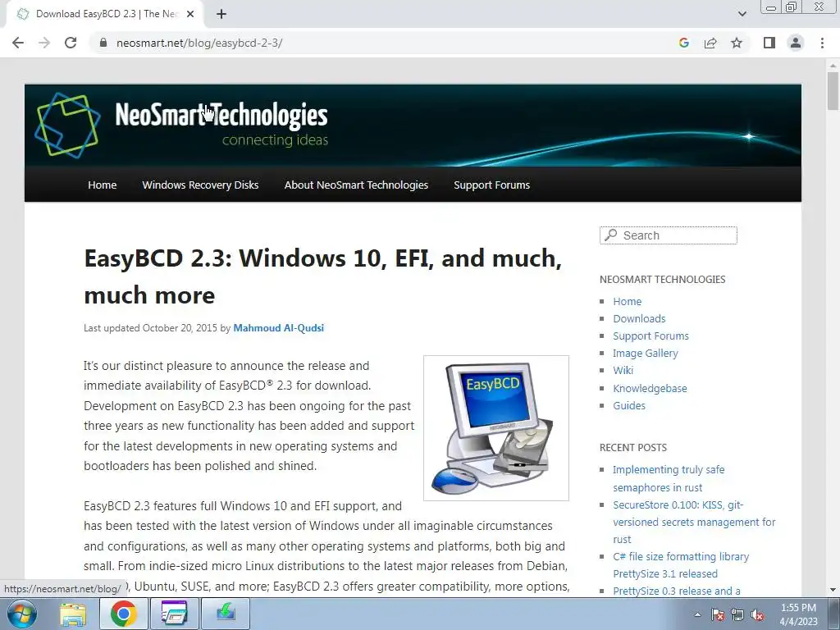Click the address bar URL

(x=199, y=43)
